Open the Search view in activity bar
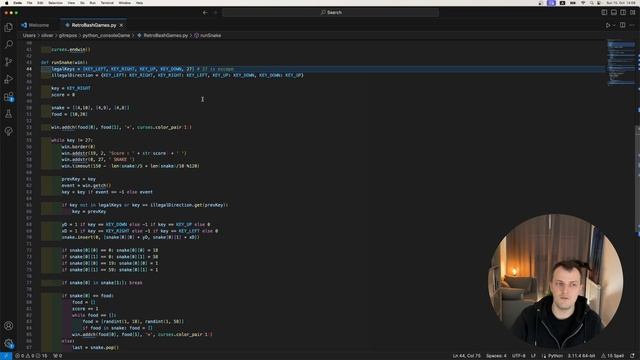This screenshot has height=360, width=640. coord(9,44)
